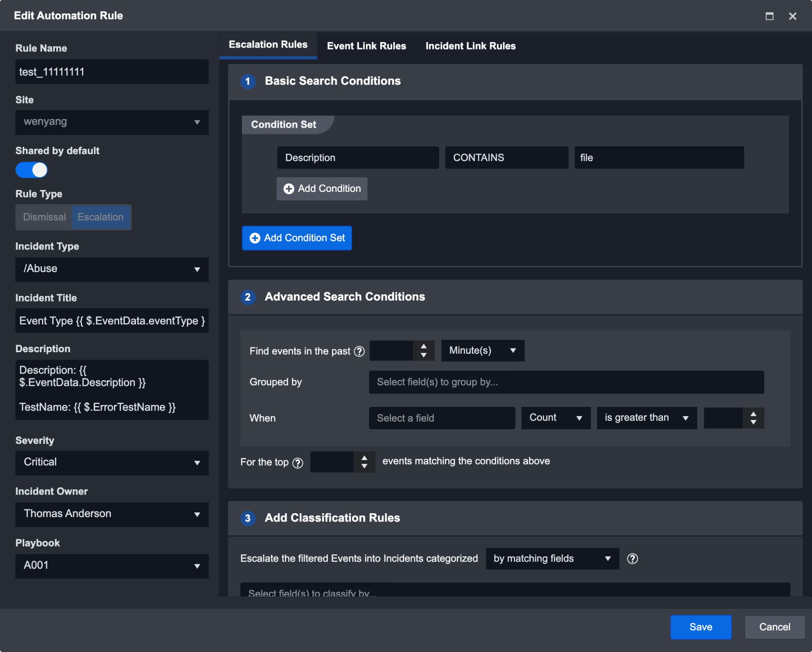
Task: Click help icon next to For the top
Action: click(x=298, y=463)
